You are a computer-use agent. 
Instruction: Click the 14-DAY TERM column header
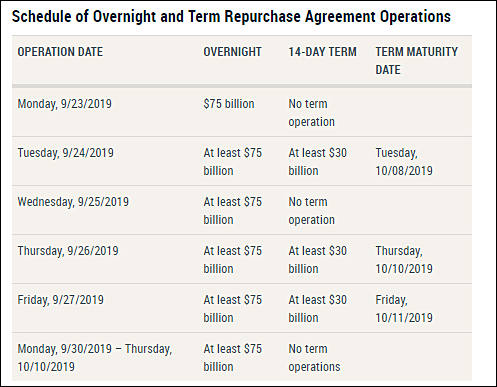click(x=322, y=52)
